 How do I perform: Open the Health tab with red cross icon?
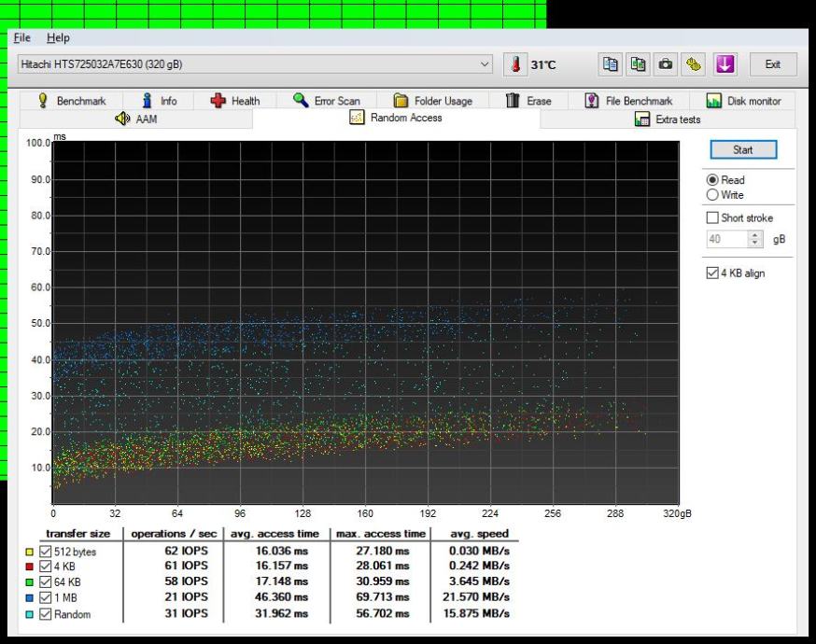pyautogui.click(x=234, y=101)
